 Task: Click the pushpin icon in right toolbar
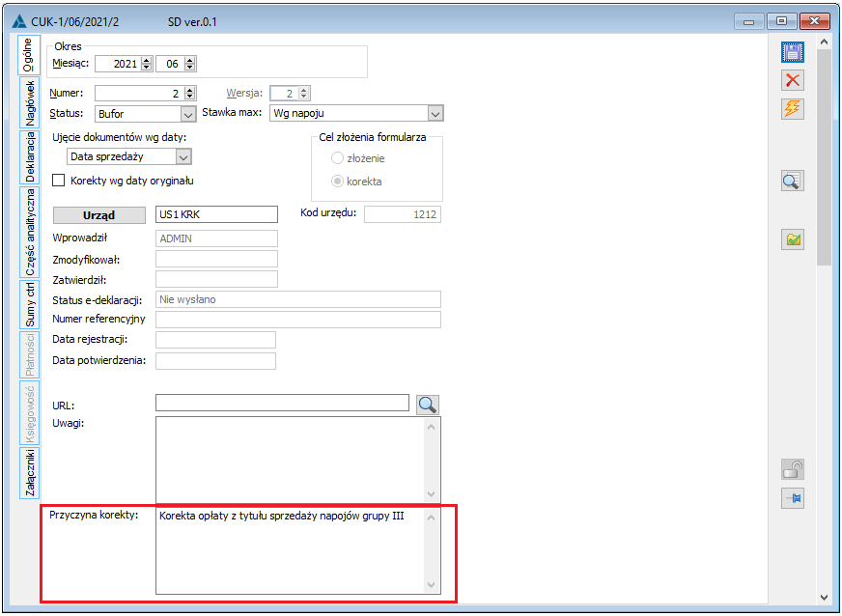(792, 498)
